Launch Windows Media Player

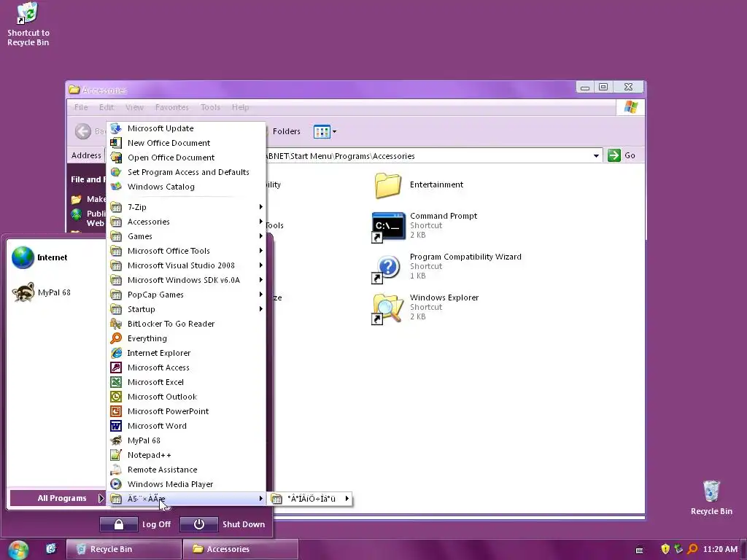pyautogui.click(x=186, y=484)
